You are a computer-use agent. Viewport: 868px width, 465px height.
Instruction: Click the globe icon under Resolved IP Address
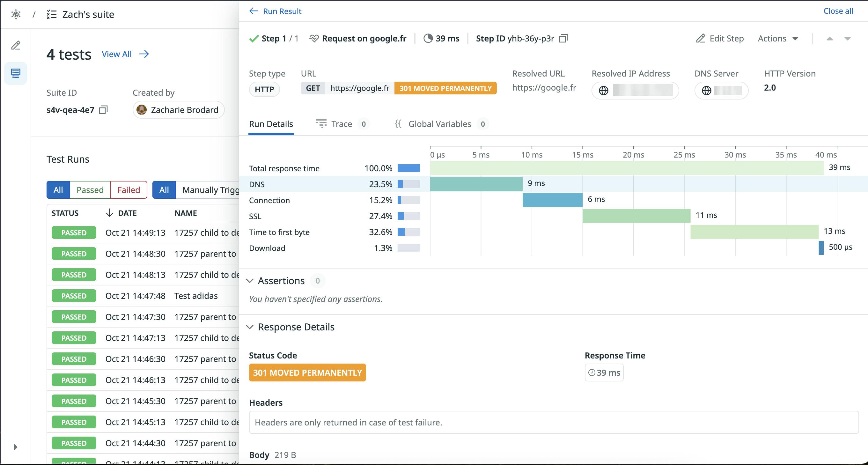[604, 90]
